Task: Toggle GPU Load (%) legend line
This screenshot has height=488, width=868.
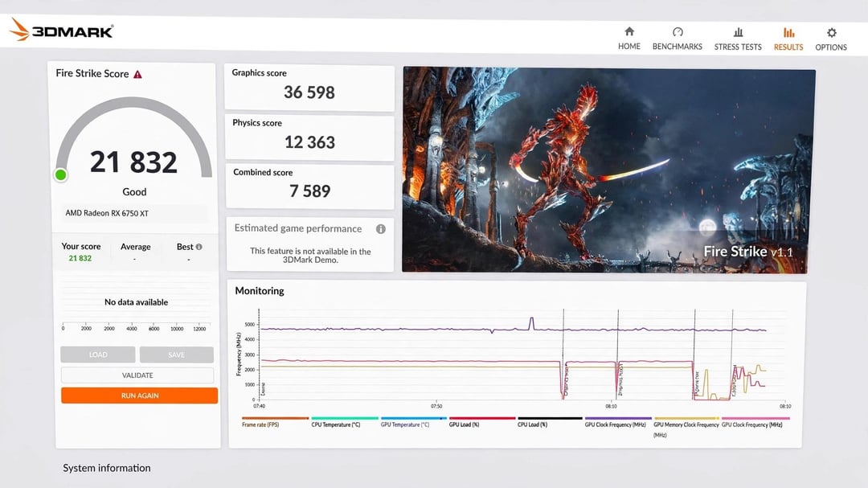Action: tap(482, 419)
